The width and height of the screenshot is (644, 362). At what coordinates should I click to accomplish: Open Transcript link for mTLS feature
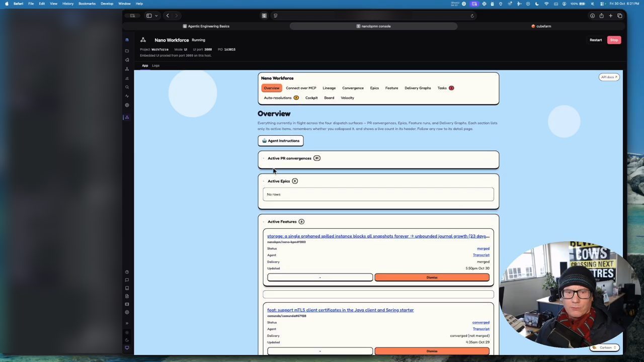[481, 329]
